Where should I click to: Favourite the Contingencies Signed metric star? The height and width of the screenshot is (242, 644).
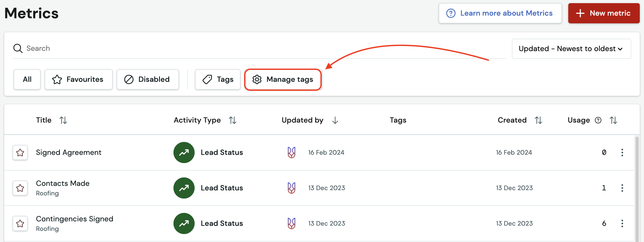tap(20, 223)
